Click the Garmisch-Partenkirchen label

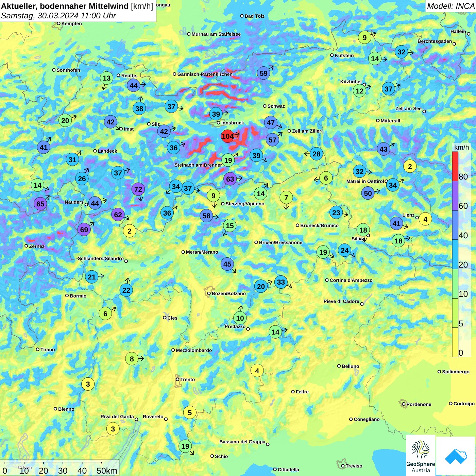(x=205, y=74)
